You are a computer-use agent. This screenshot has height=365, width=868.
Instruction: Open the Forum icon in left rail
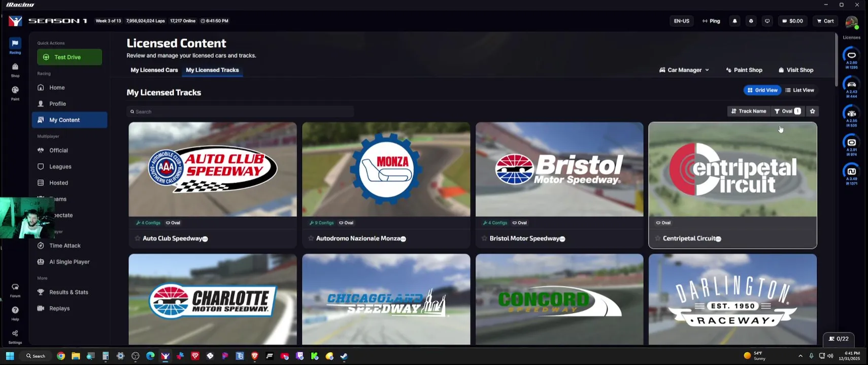click(x=15, y=290)
